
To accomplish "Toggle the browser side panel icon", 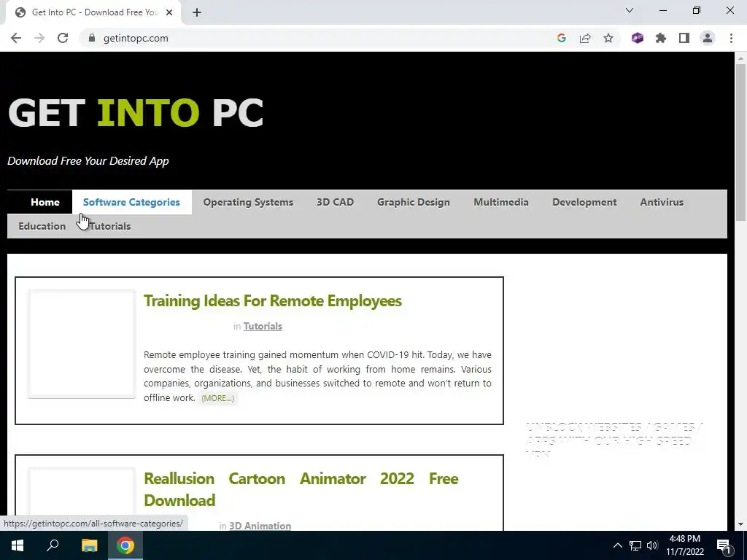I will click(x=684, y=38).
